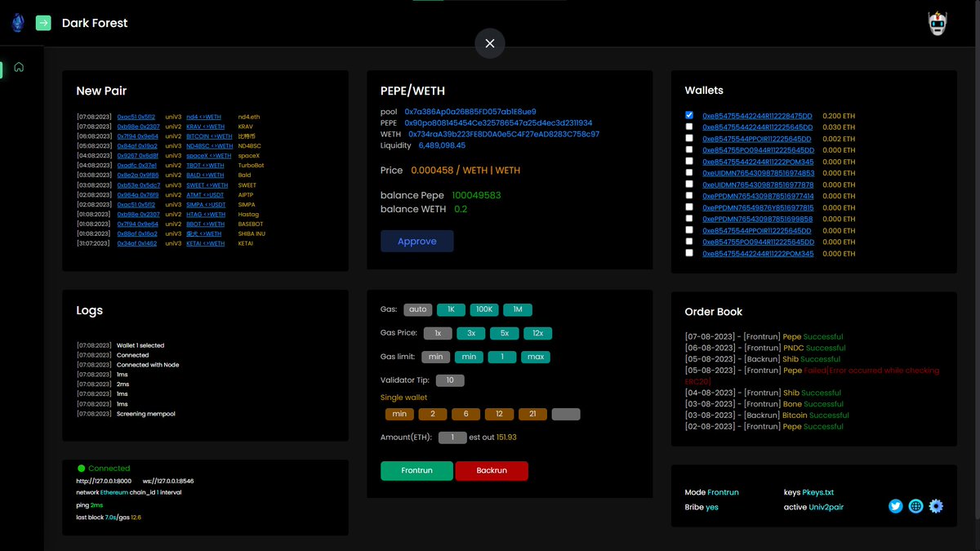Click the green arrow sidebar toggle icon

(43, 23)
